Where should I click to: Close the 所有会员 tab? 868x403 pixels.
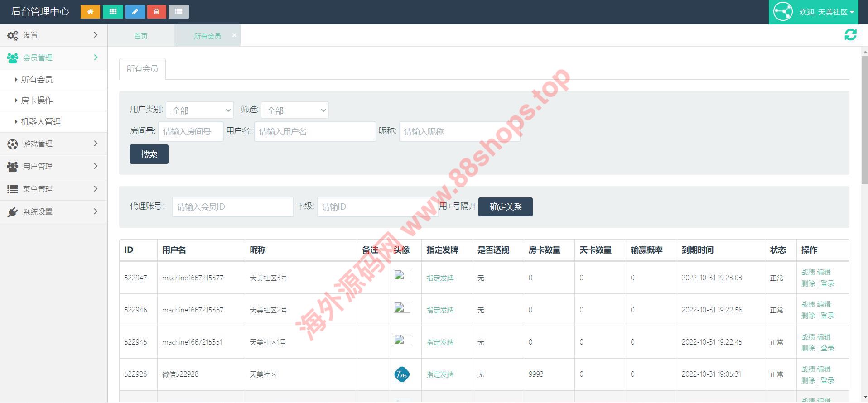click(x=234, y=35)
